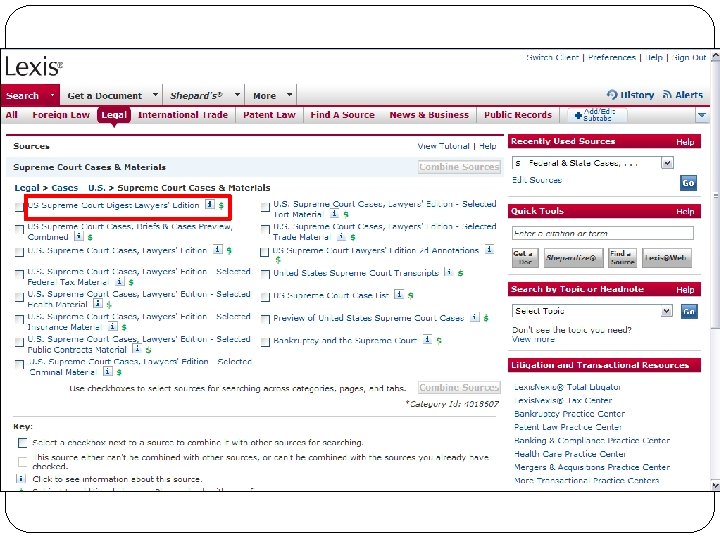
Task: Open info icon for Selected Insurance Material
Action: 112,326
